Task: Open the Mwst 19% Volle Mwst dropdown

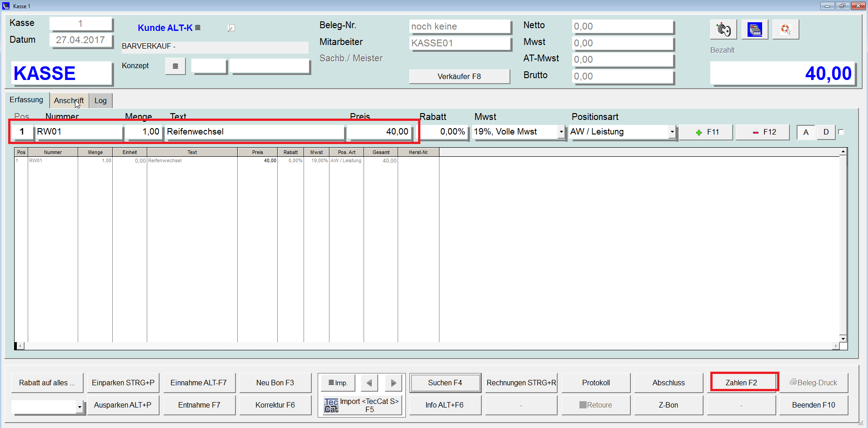Action: click(561, 132)
